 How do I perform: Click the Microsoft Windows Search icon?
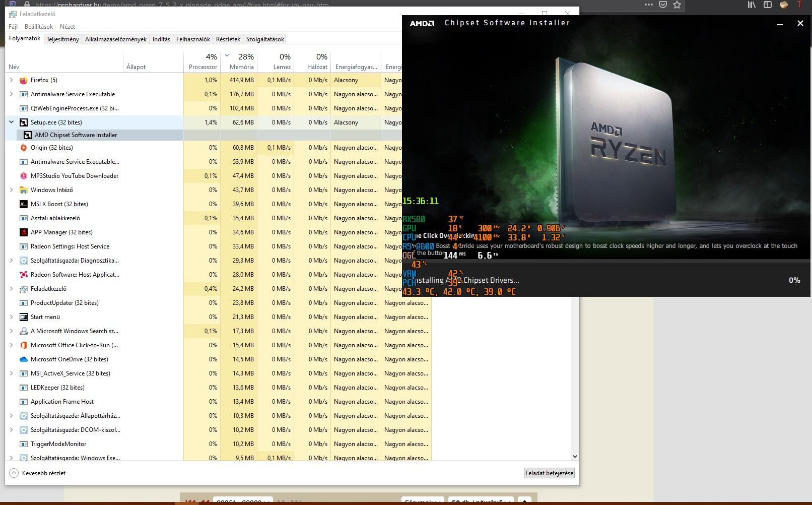click(23, 331)
